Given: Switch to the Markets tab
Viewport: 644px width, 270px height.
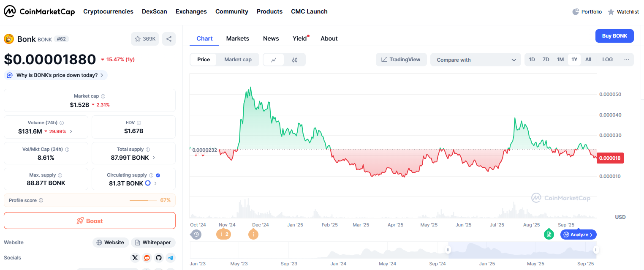Looking at the screenshot, I should (x=237, y=38).
